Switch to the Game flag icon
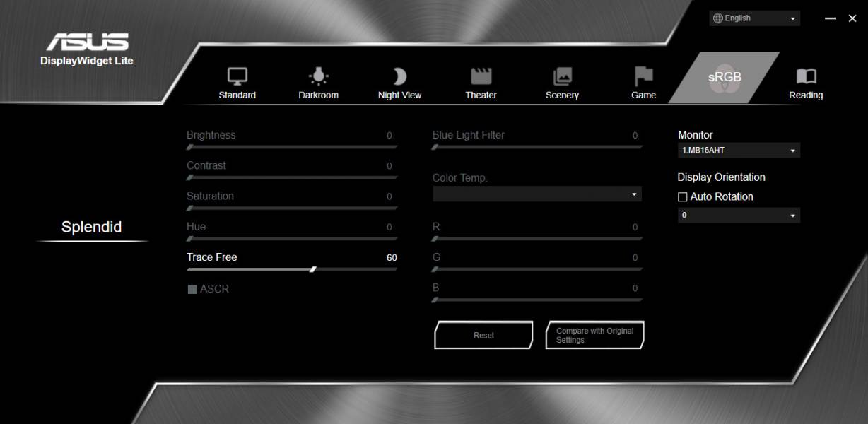This screenshot has width=868, height=424. [644, 76]
